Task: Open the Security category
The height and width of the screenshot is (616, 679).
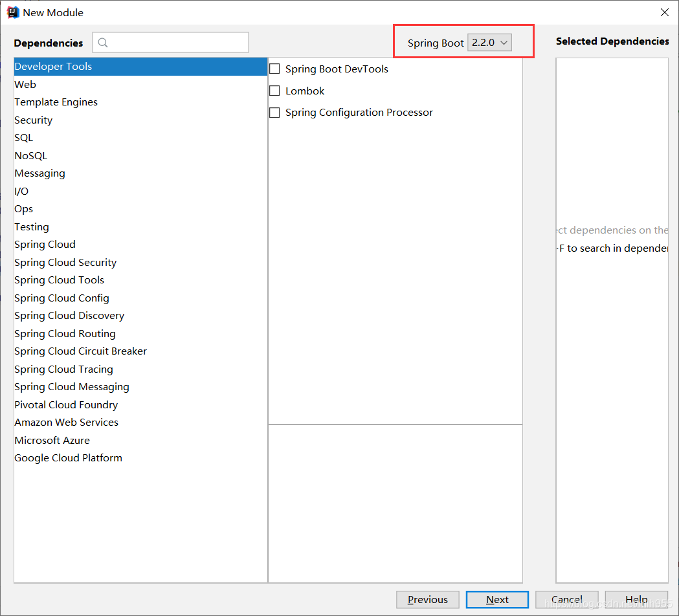Action: [x=140, y=120]
